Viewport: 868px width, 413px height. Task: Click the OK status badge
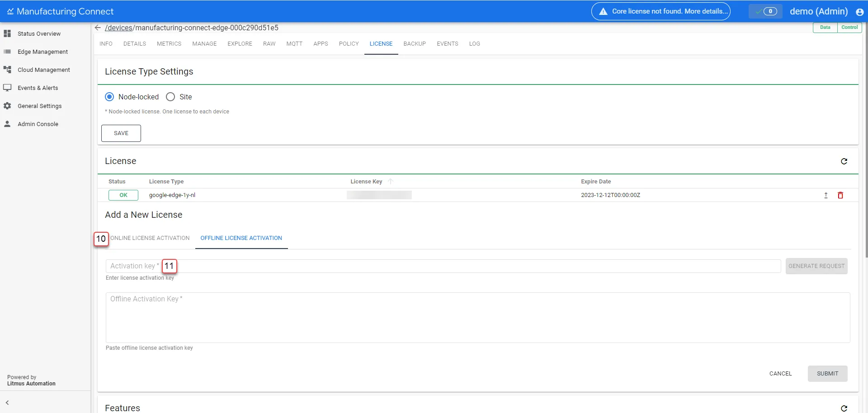click(123, 195)
